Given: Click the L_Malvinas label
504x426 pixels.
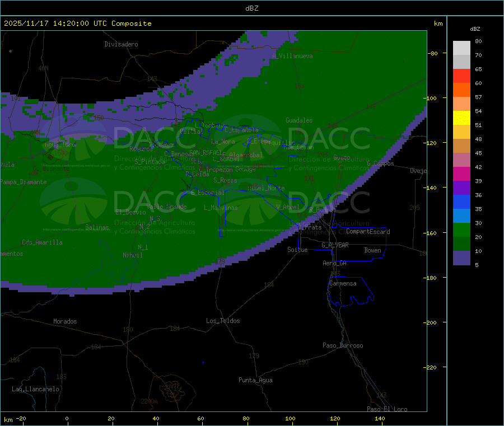Looking at the screenshot, I should (221, 208).
